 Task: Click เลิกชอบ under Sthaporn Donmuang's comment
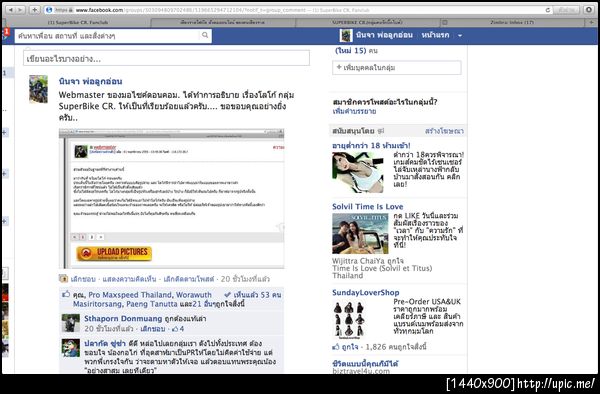pyautogui.click(x=153, y=329)
